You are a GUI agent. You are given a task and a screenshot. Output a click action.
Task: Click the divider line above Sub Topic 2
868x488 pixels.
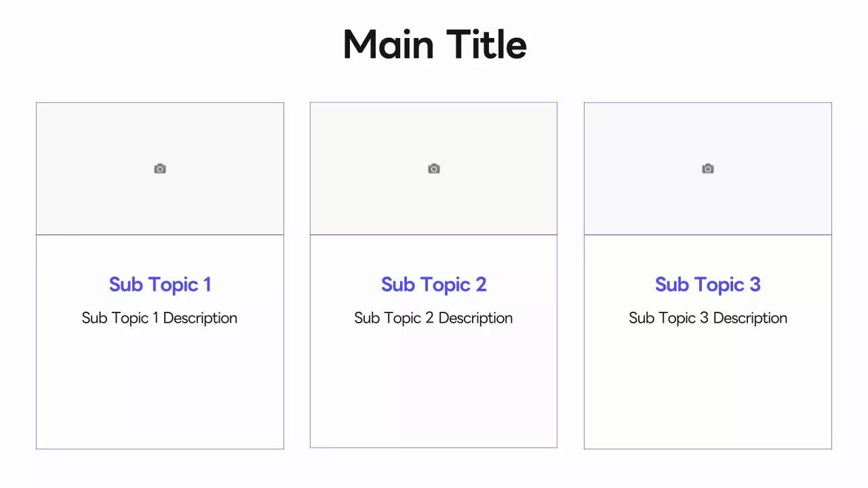434,235
